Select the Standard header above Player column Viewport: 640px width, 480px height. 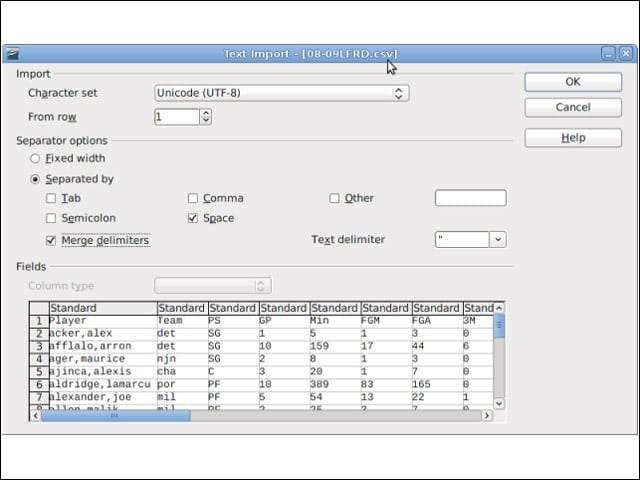(x=103, y=308)
